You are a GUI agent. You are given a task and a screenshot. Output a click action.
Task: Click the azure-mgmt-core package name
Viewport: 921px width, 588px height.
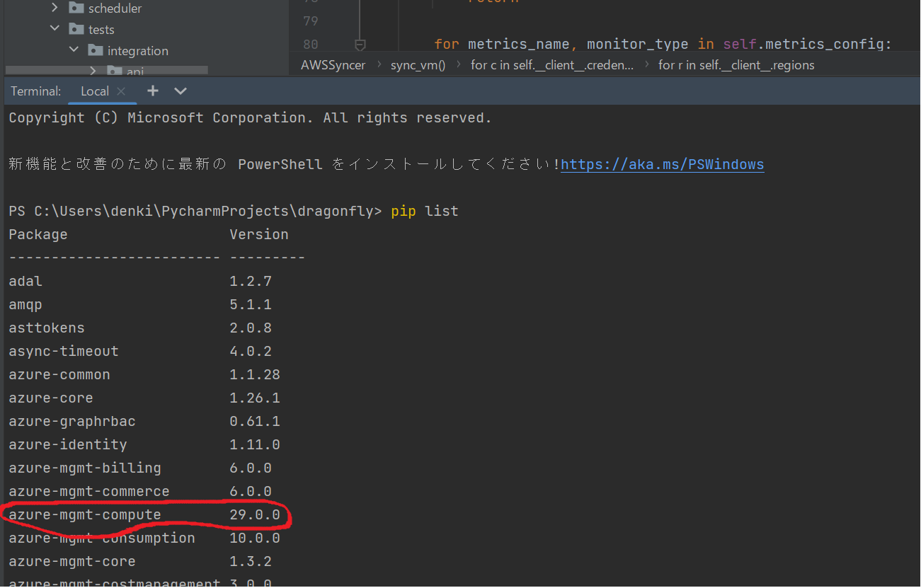(72, 562)
